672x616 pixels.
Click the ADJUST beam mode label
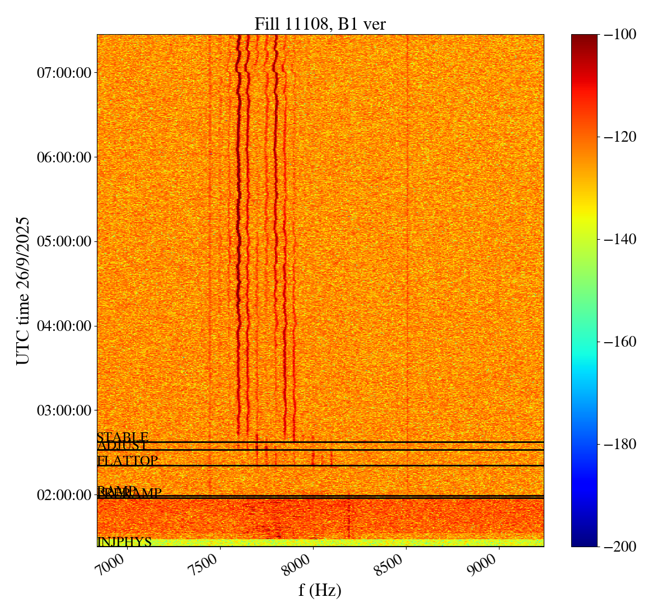point(123,446)
